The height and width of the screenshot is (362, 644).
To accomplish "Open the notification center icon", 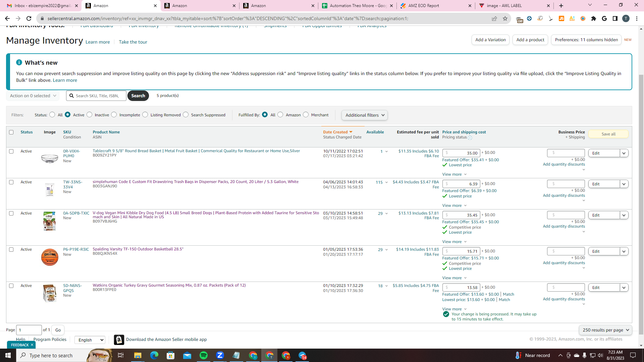I will [x=633, y=355].
